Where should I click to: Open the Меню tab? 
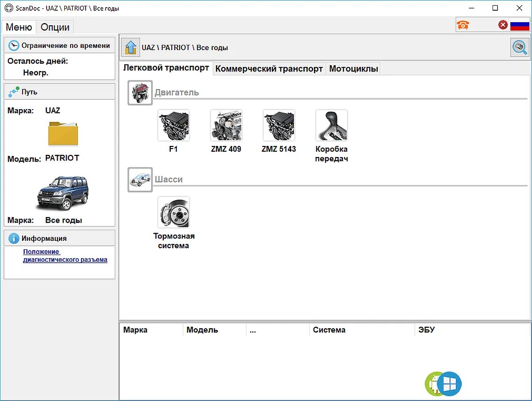point(19,27)
